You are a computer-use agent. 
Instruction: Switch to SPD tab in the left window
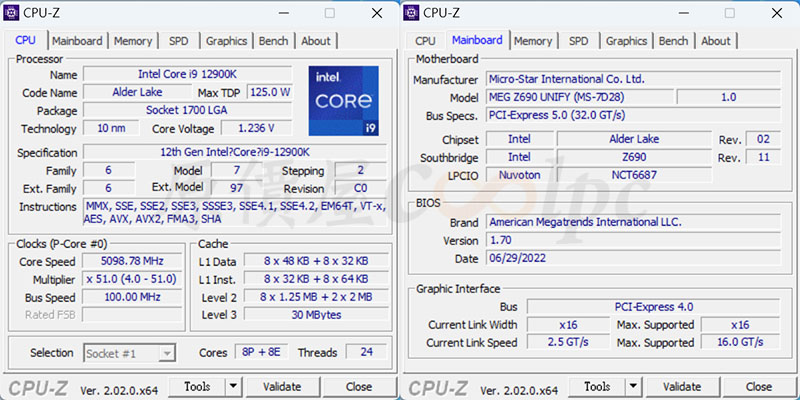click(179, 41)
